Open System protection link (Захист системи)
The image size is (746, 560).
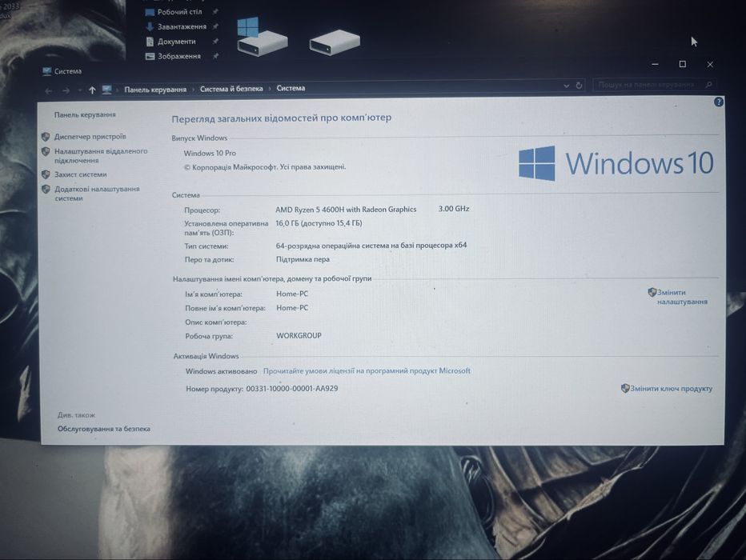click(x=80, y=174)
